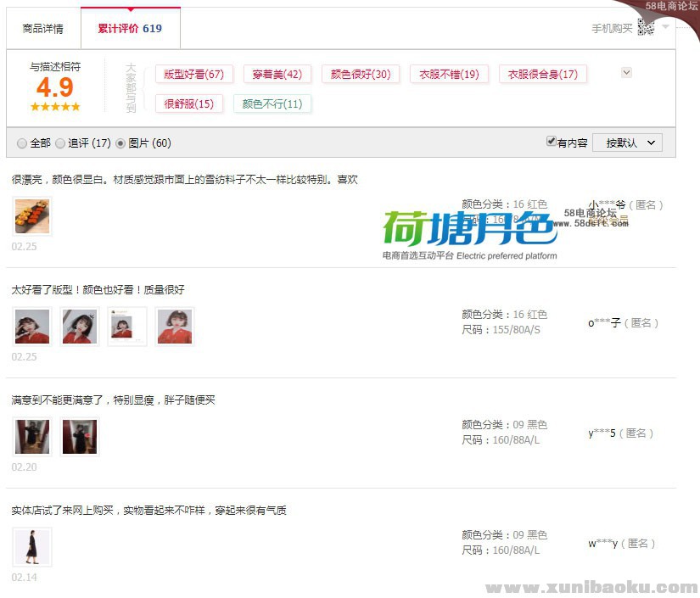Switch to the 商品详情 tab
700x598 pixels.
[x=42, y=29]
